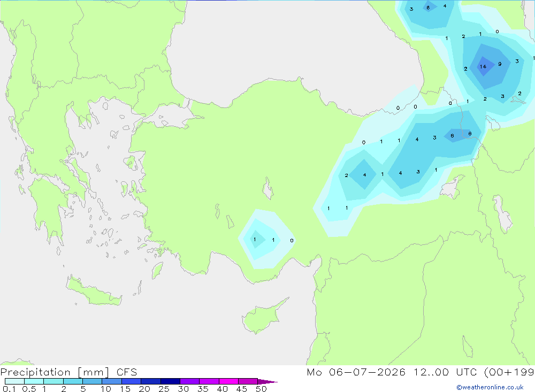Click the '45' legend scale label

[x=242, y=389]
